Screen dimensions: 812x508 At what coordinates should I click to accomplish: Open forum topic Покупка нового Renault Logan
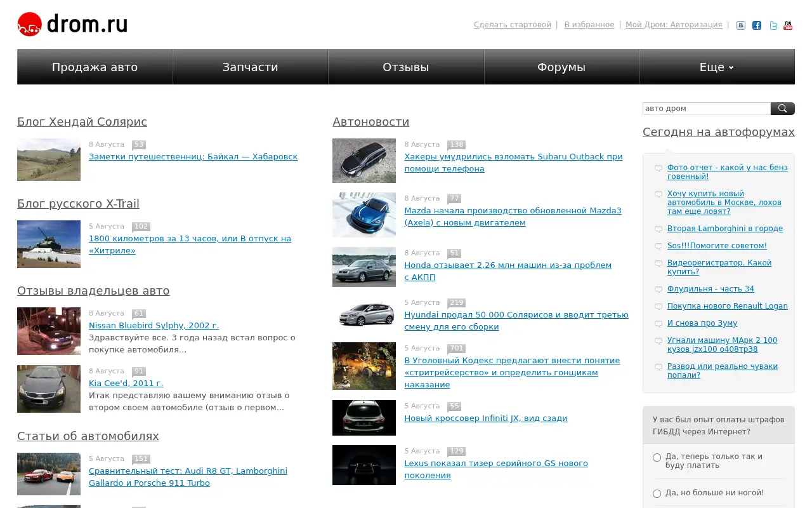(x=727, y=306)
